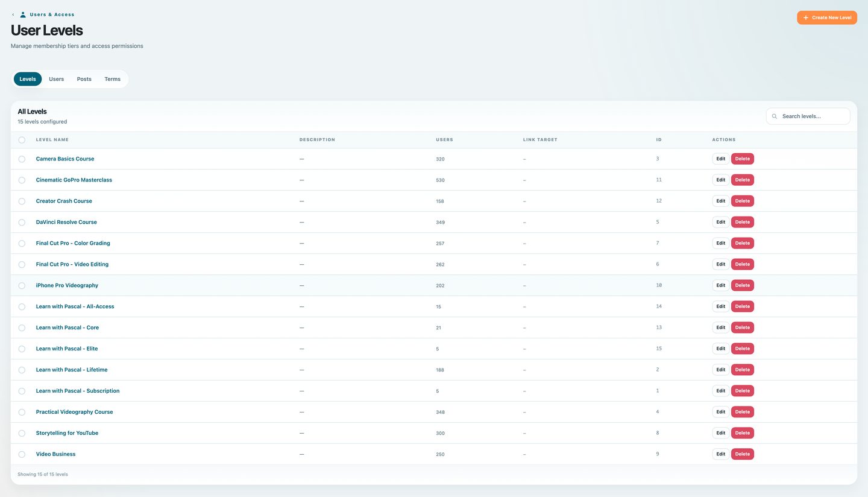Select the Learn with Pascal - Elite checkbox
The width and height of the screenshot is (868, 497).
pyautogui.click(x=22, y=349)
